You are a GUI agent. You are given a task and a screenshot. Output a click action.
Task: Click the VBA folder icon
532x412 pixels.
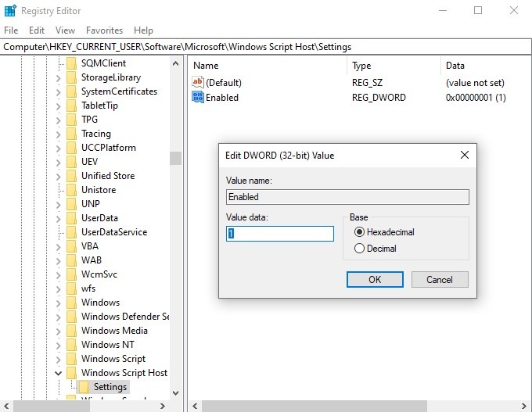(71, 245)
